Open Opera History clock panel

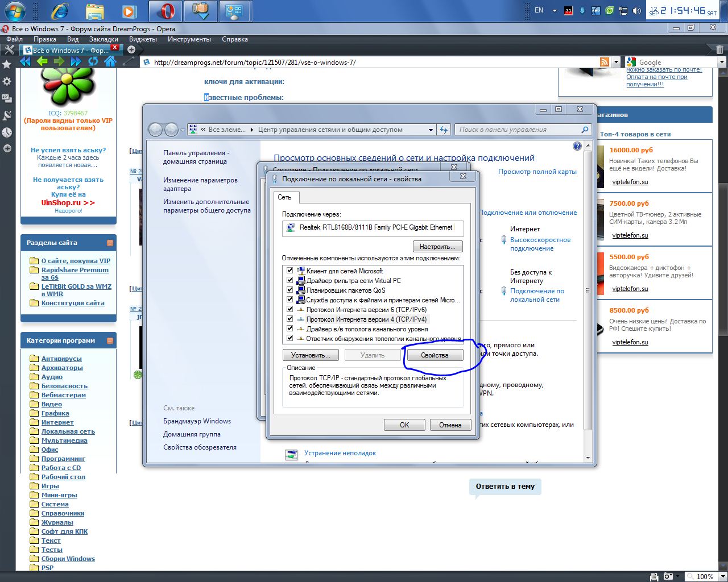tap(7, 132)
